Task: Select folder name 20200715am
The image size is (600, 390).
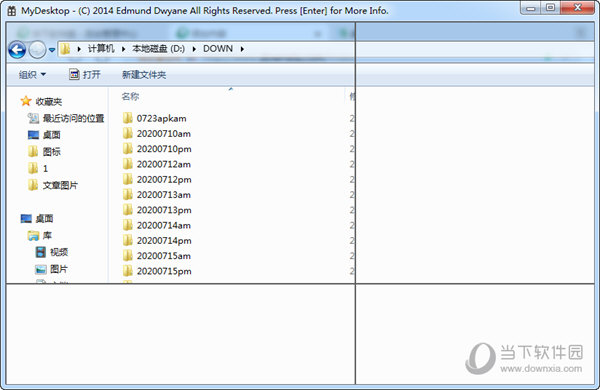Action: pos(164,256)
